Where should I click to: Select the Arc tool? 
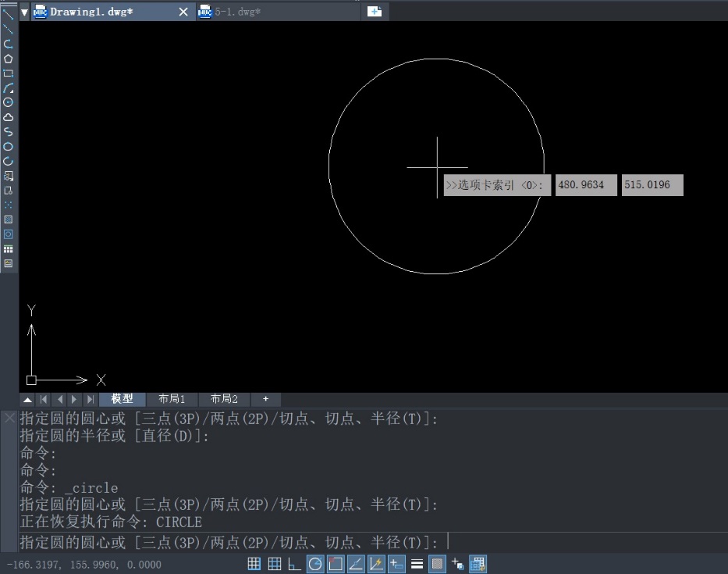(9, 87)
